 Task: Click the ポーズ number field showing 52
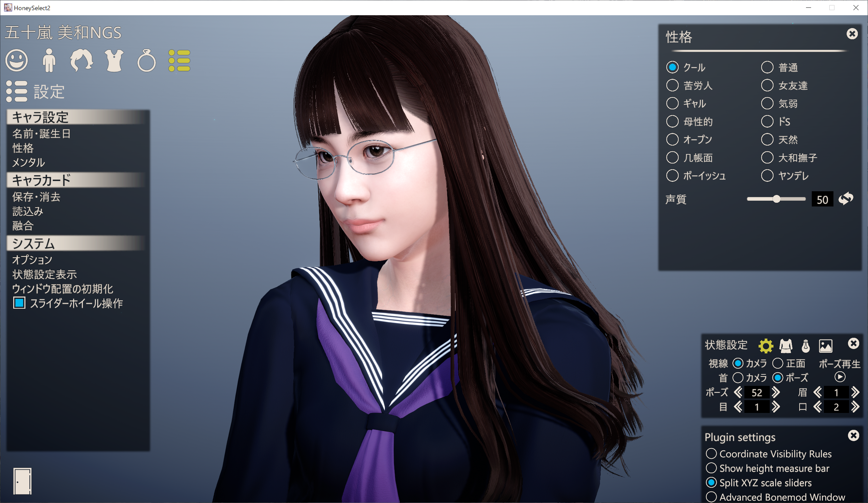coord(757,392)
